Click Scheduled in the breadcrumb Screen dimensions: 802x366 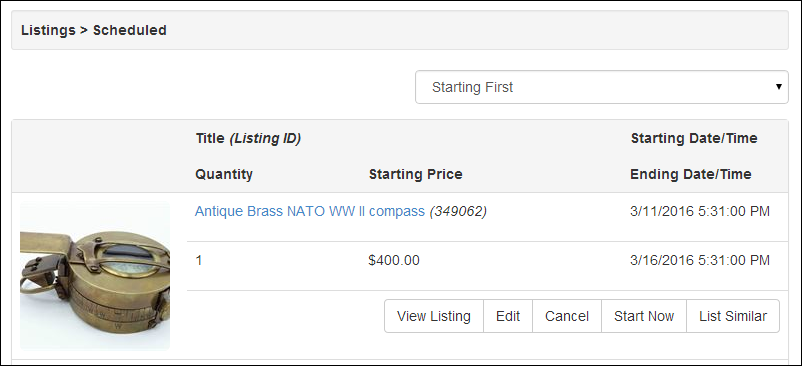[x=130, y=31]
